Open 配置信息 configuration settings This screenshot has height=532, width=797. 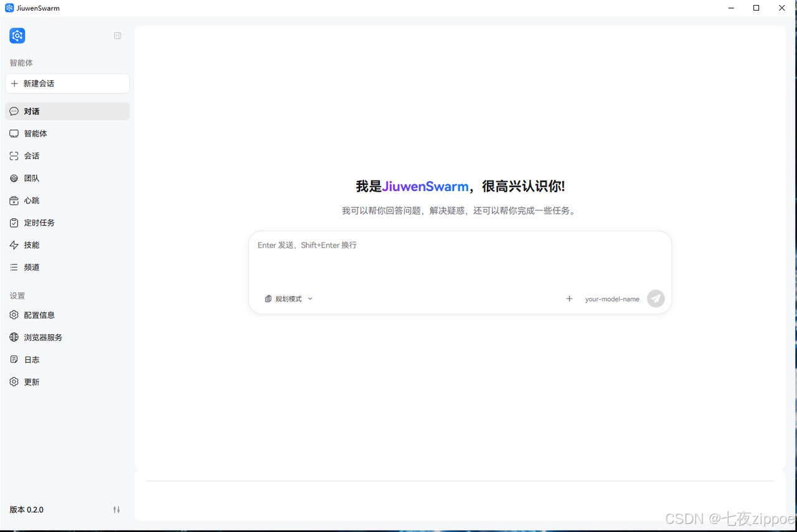tap(67, 315)
